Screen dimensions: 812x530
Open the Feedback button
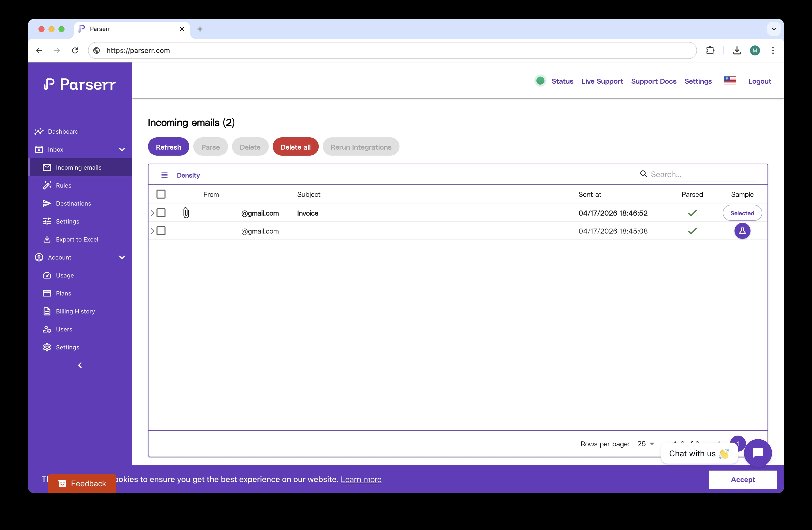coord(82,483)
